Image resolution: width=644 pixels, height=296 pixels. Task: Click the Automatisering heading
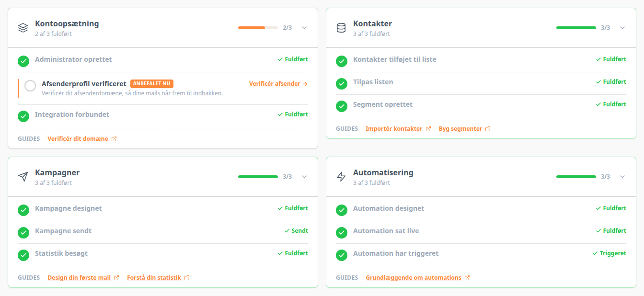tap(383, 172)
